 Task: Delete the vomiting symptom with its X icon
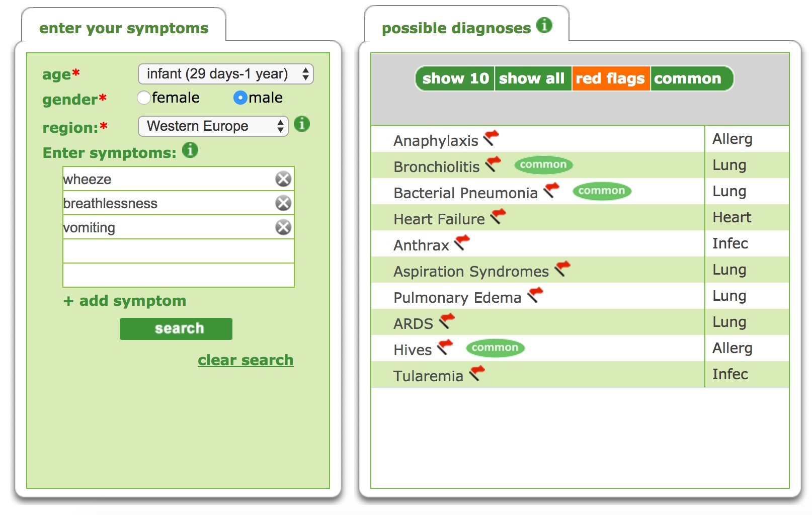click(283, 226)
